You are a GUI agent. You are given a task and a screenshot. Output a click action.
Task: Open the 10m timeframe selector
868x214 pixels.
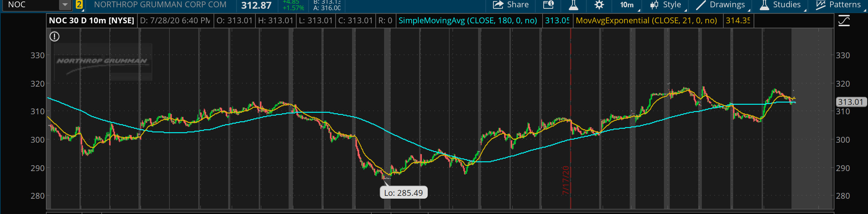pyautogui.click(x=627, y=5)
